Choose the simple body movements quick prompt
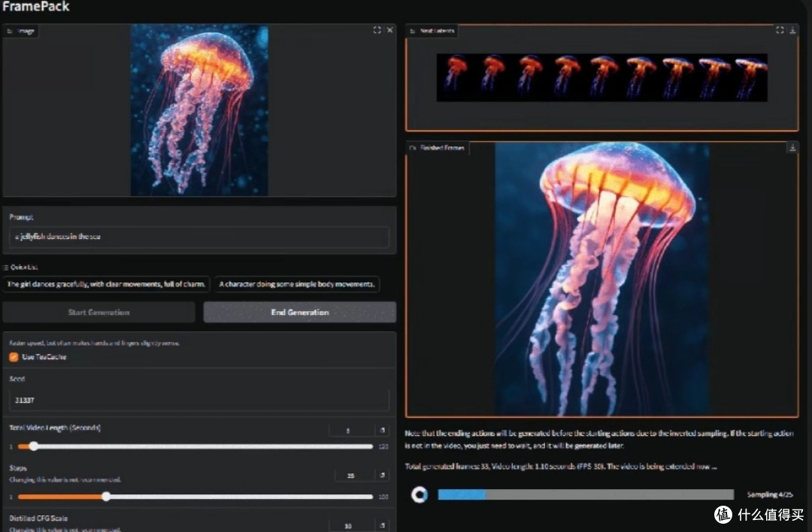The image size is (812, 532). click(x=297, y=284)
